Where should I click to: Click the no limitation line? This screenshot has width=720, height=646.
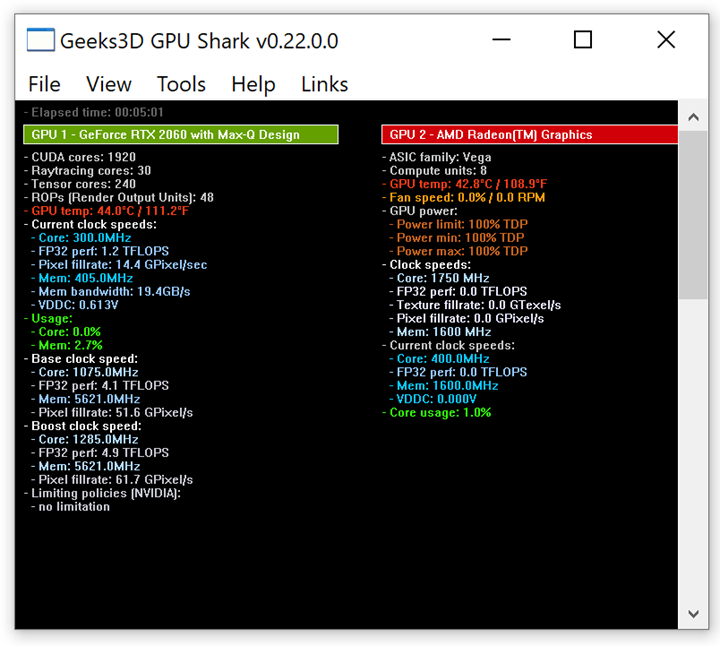(x=71, y=506)
